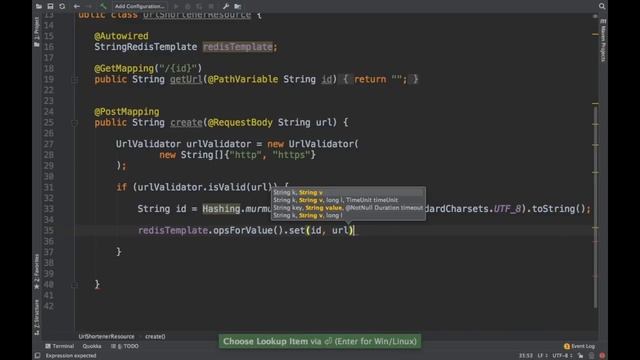Click create() breadcrumb

point(155,337)
